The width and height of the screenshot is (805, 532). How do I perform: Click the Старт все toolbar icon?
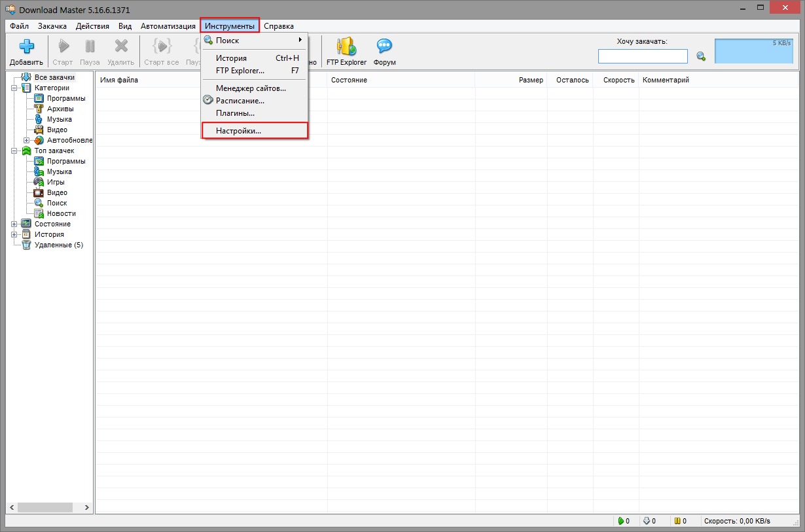point(161,47)
